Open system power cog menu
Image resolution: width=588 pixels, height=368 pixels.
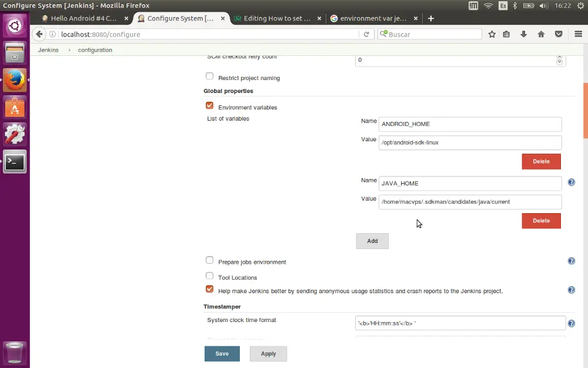tap(580, 6)
